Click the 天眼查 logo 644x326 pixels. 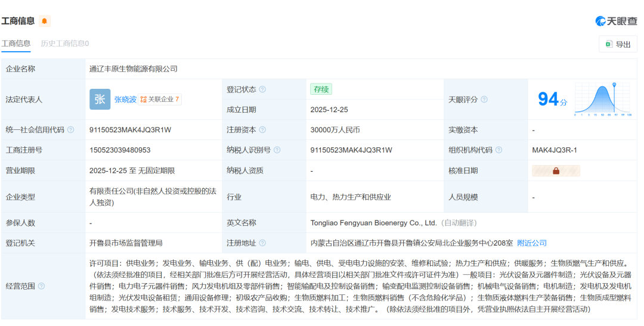point(616,21)
